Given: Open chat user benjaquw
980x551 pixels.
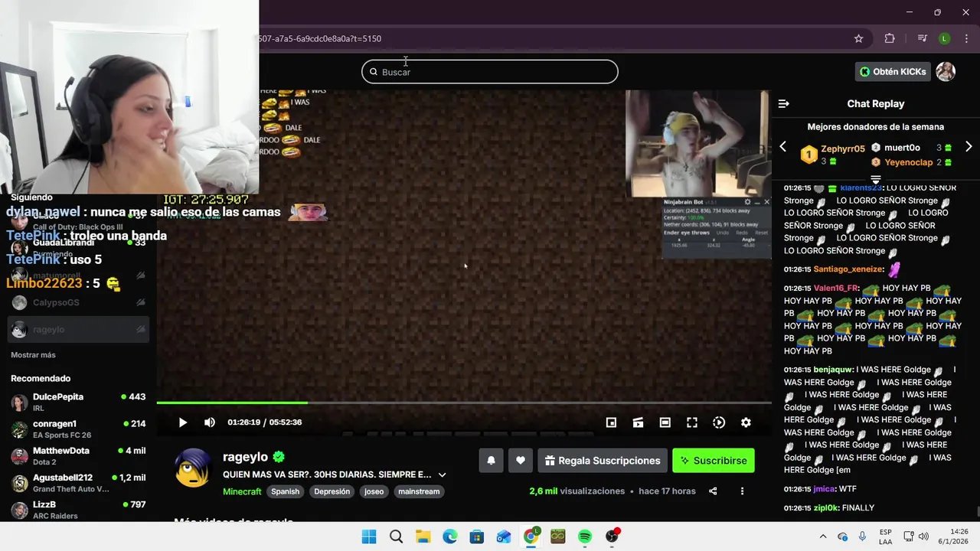Looking at the screenshot, I should tap(833, 370).
